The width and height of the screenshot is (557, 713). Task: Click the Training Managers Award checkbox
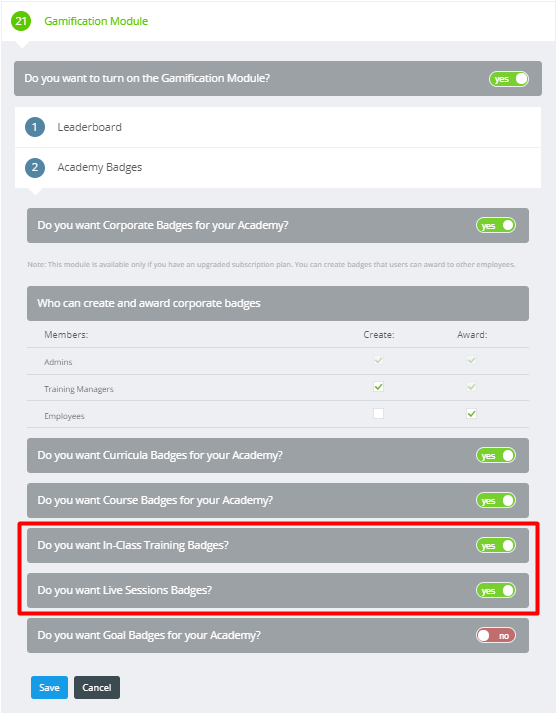coord(472,387)
